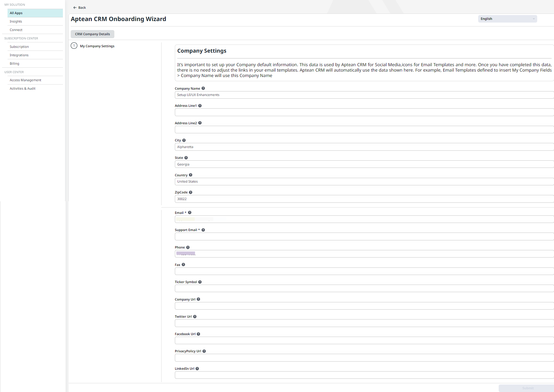Click the Email input field
Image resolution: width=554 pixels, height=392 pixels.
(364, 219)
